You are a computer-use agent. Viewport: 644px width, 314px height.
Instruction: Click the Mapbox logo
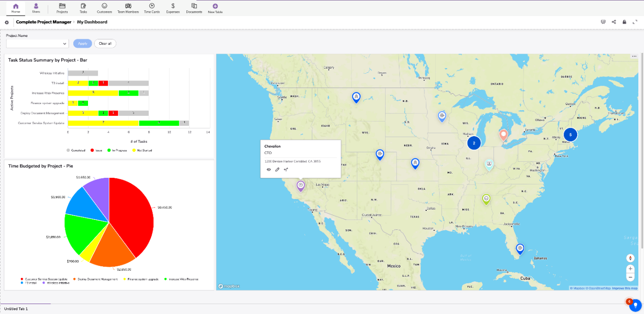coord(229,287)
